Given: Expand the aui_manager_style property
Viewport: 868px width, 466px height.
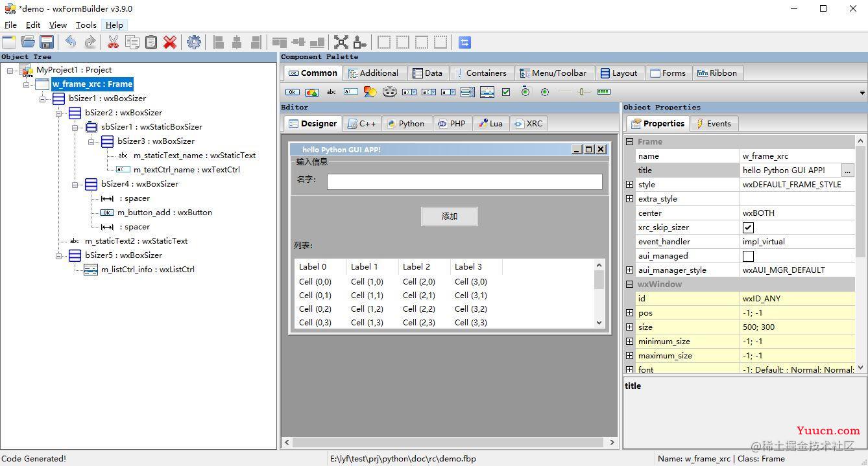Looking at the screenshot, I should point(629,270).
